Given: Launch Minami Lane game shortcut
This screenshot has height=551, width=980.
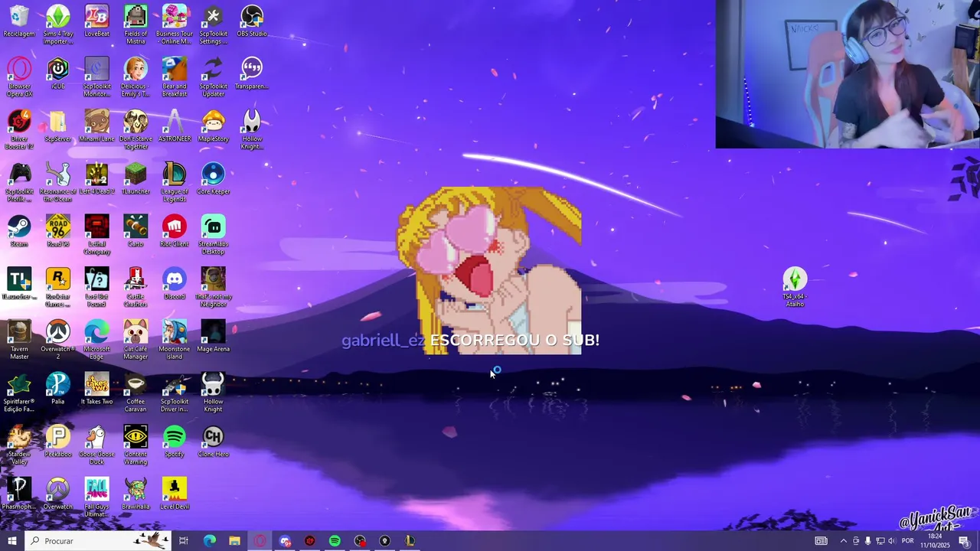Looking at the screenshot, I should click(96, 126).
